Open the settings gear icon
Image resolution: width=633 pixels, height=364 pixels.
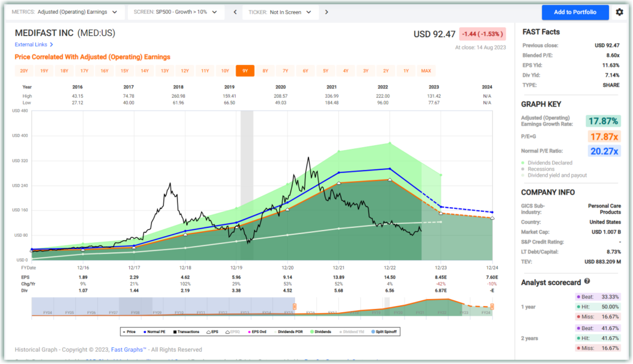click(619, 12)
